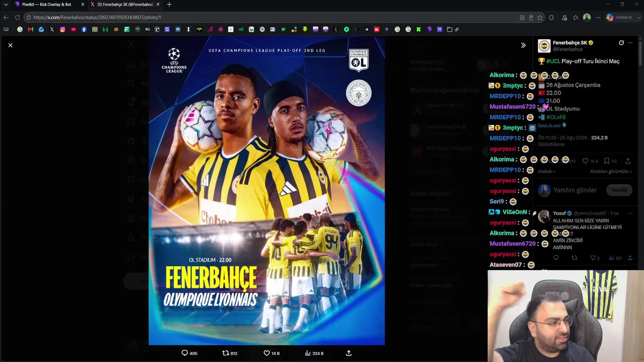This screenshot has height=362, width=644.
Task: Open the first Google bookmark icon
Action: (x=20, y=29)
